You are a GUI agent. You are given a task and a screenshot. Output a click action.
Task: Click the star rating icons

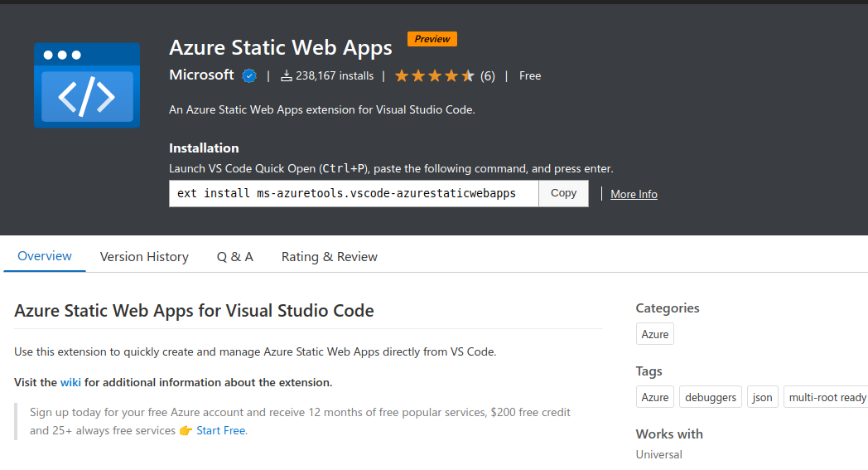[435, 76]
